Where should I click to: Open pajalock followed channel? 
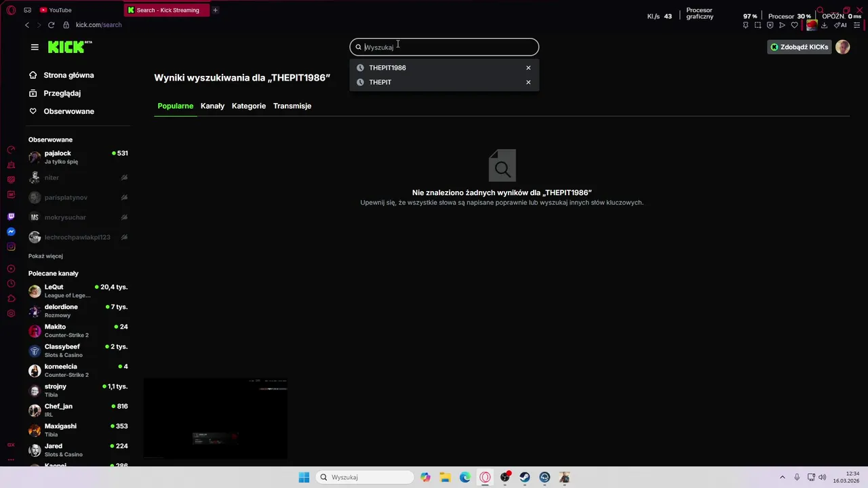coord(78,157)
